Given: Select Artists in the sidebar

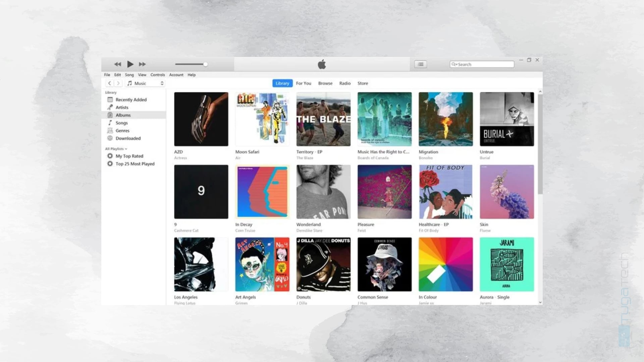Looking at the screenshot, I should pyautogui.click(x=133, y=107).
